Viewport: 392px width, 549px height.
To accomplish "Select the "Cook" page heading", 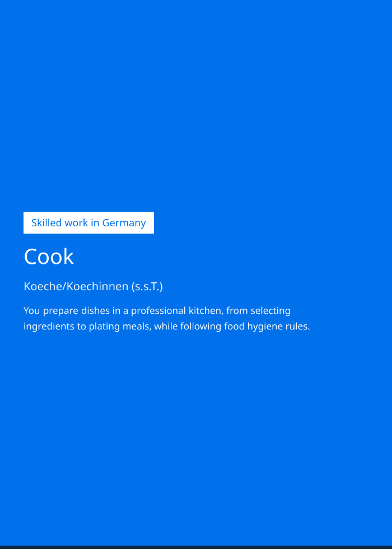I will point(49,257).
